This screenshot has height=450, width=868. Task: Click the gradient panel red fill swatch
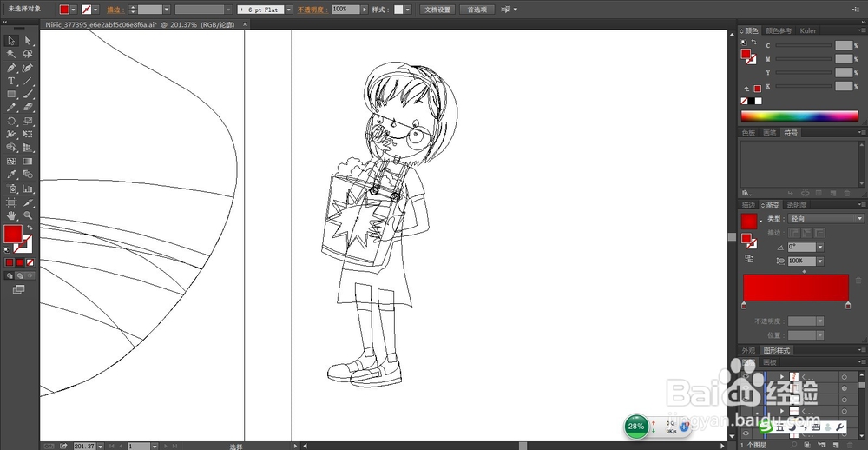pyautogui.click(x=748, y=222)
